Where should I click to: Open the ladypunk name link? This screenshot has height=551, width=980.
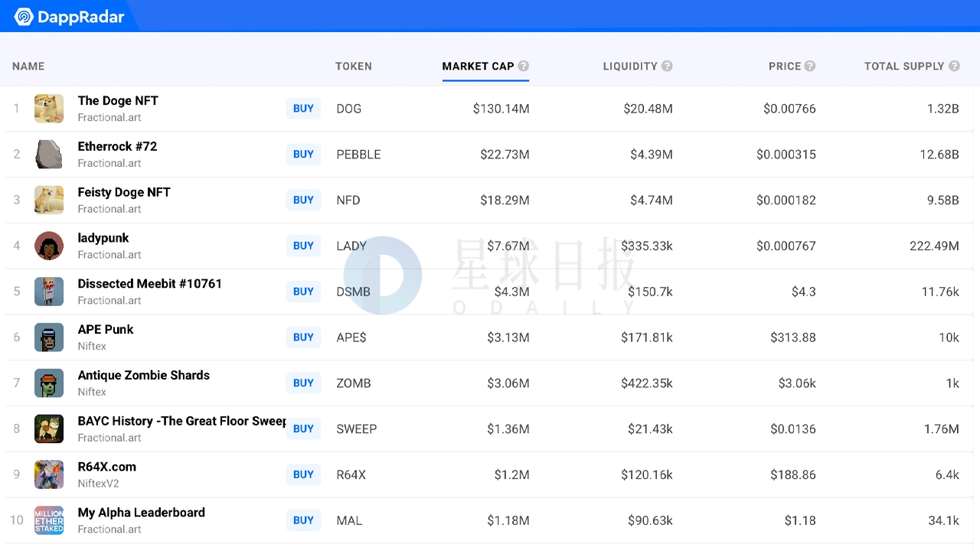103,238
